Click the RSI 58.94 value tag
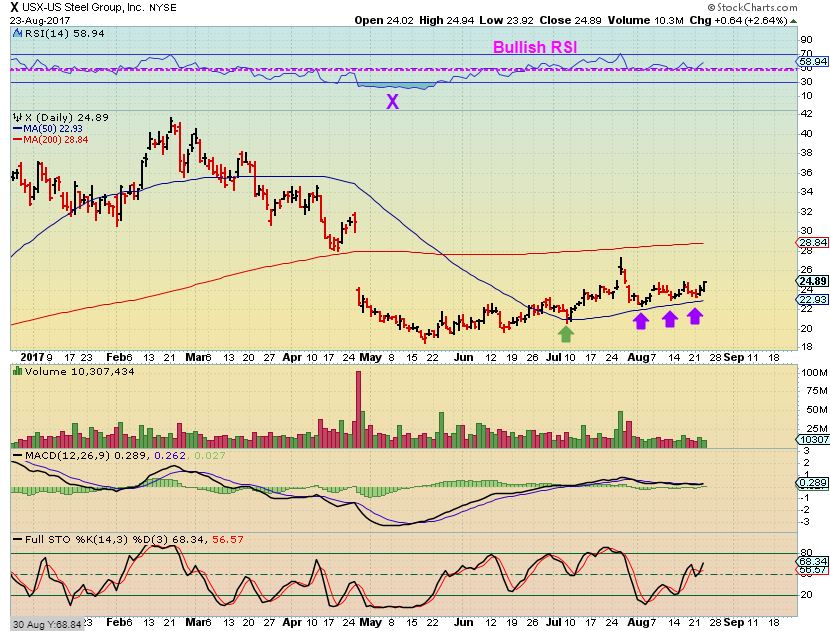The image size is (830, 631). click(x=813, y=61)
